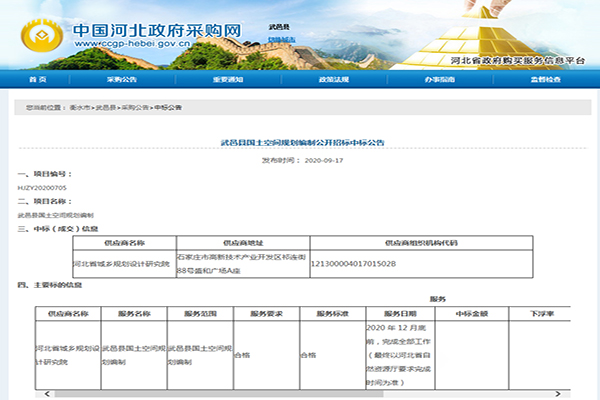Click the 下浮率 column header

click(542, 314)
